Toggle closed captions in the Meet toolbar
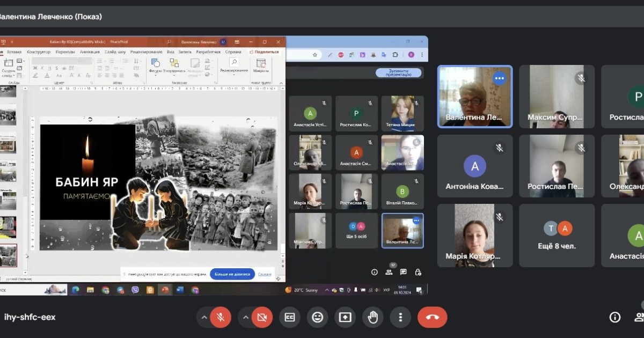Viewport: 644px width, 338px height. (290, 317)
